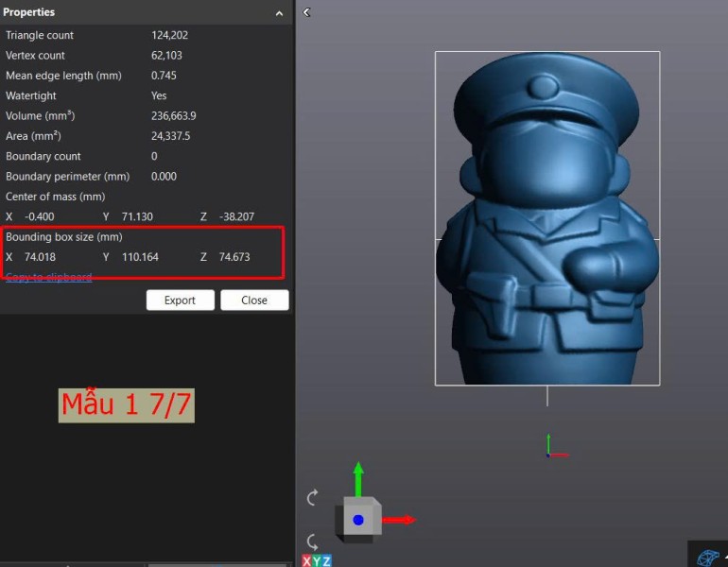Click the red right arrow on view cube
This screenshot has width=728, height=567.
(x=399, y=520)
